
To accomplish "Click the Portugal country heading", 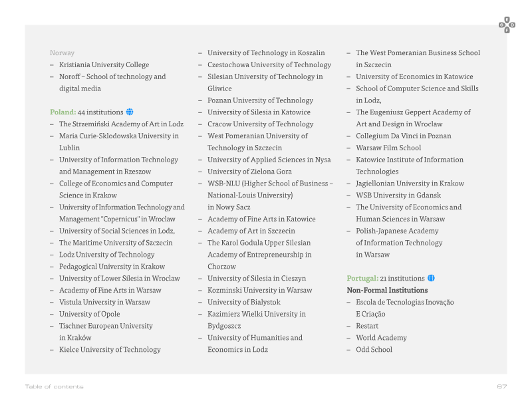I will click(362, 278).
